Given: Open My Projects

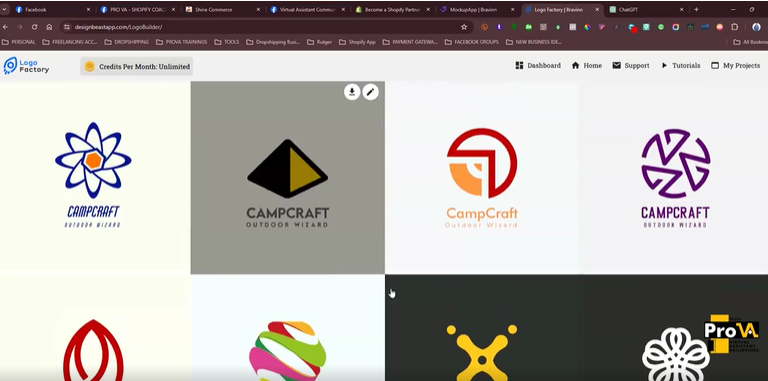Looking at the screenshot, I should coord(735,66).
